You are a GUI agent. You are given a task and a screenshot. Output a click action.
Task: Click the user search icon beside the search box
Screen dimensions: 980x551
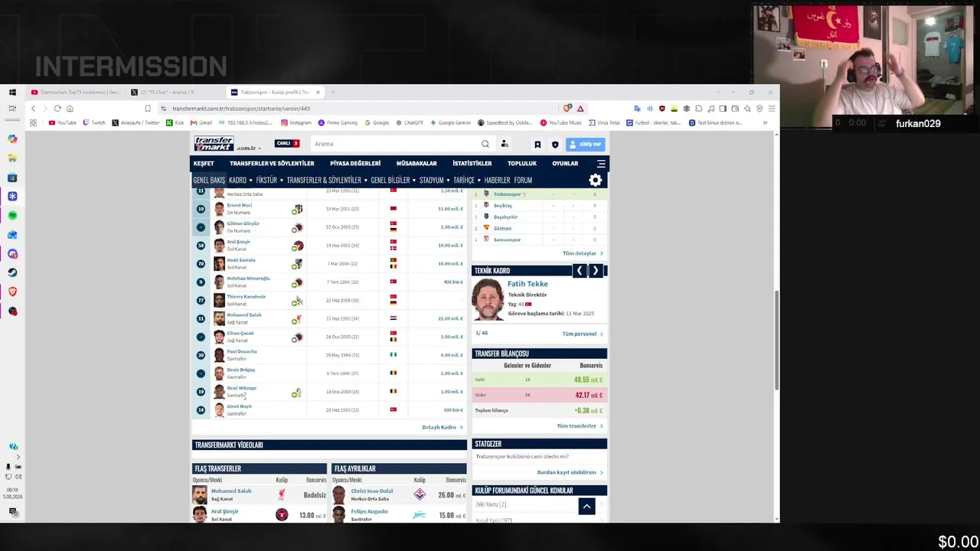(505, 144)
